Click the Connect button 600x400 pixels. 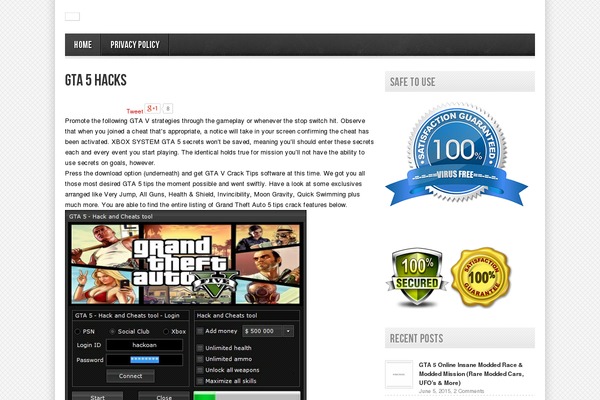pos(130,376)
